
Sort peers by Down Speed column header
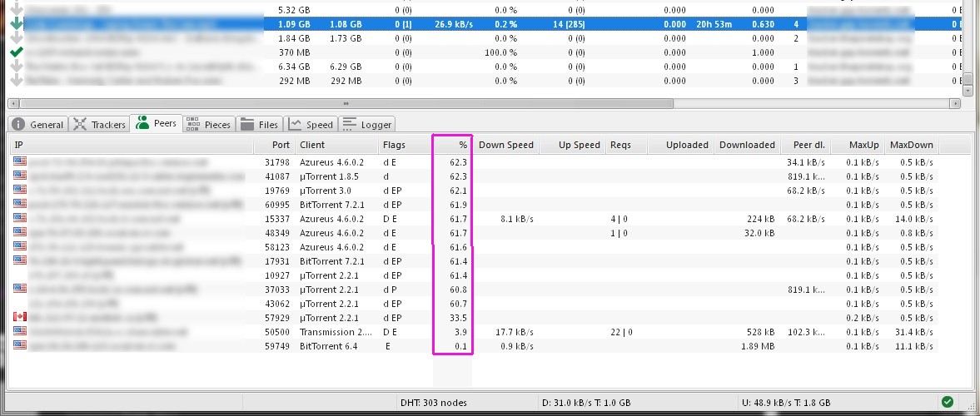tap(506, 145)
